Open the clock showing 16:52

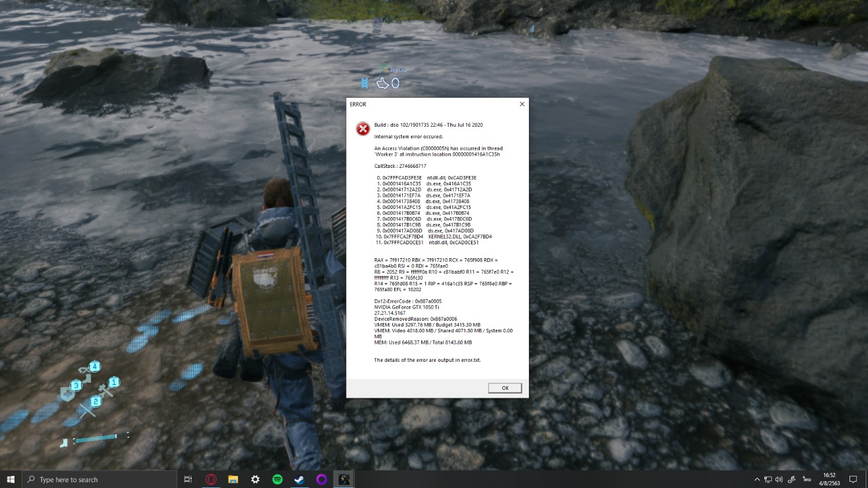tap(829, 479)
